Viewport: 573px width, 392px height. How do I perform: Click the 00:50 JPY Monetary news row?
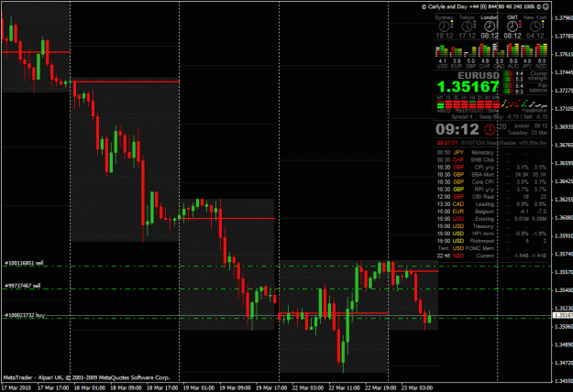pos(491,153)
